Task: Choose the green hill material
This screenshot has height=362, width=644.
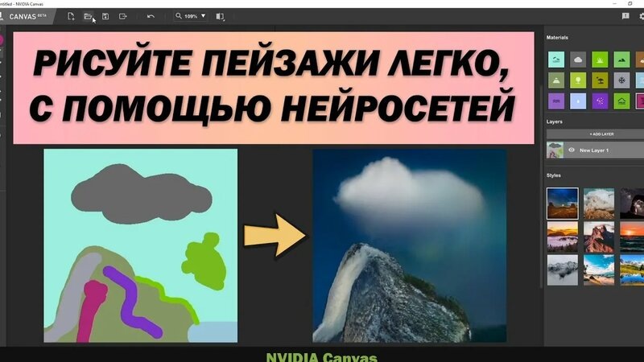Action: click(621, 60)
